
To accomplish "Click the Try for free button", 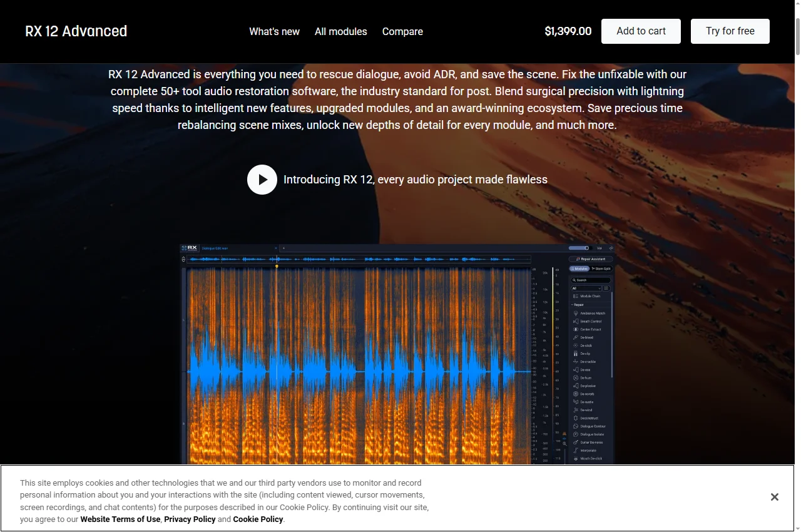I will coord(730,31).
